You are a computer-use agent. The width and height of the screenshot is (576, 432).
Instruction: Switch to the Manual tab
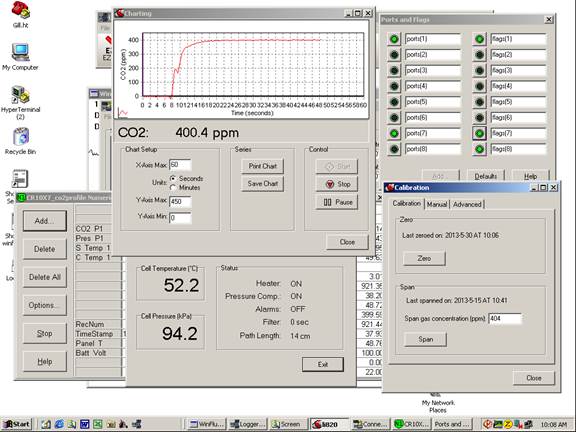point(437,205)
